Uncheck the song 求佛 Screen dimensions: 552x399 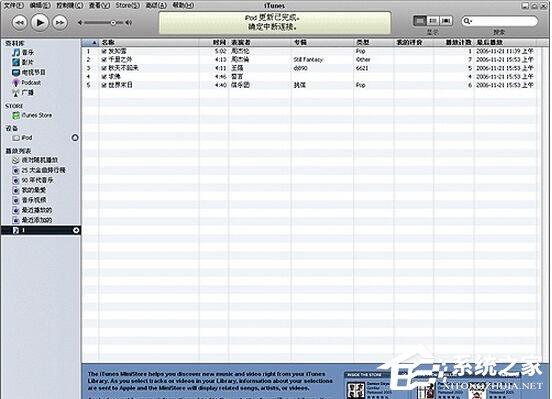pos(104,76)
